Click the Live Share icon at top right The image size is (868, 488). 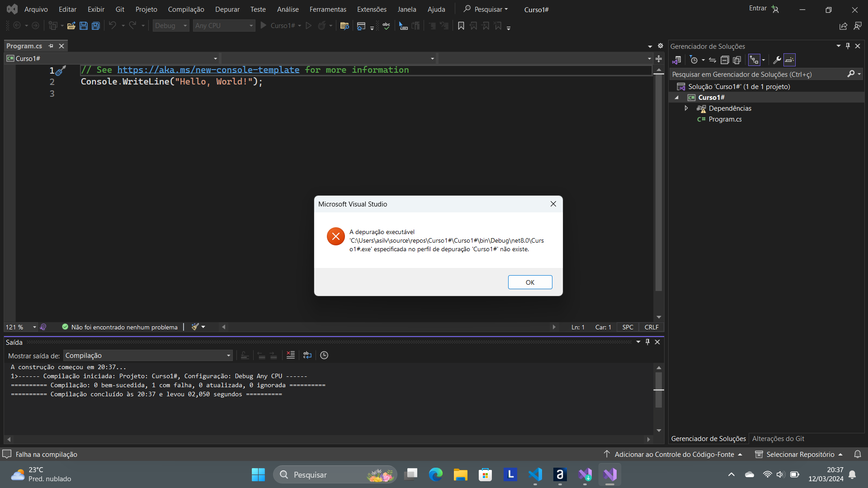(x=843, y=26)
